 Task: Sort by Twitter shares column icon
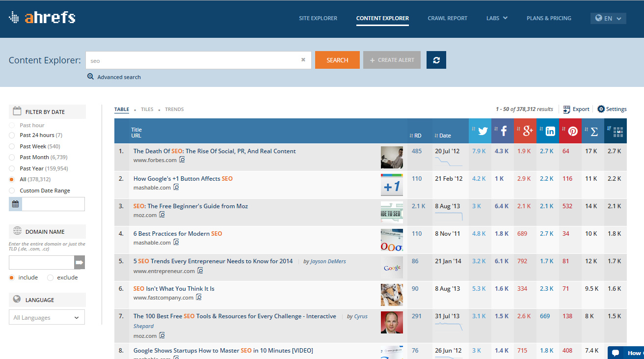[480, 131]
